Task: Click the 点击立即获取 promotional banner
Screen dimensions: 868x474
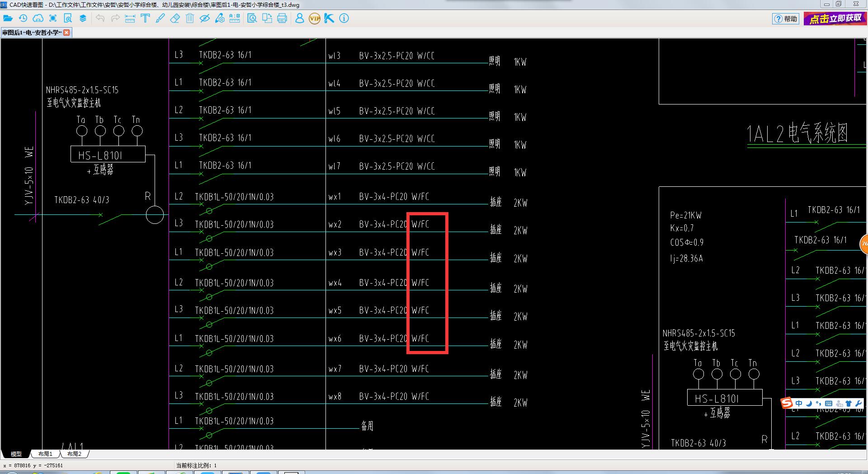Action: click(835, 19)
